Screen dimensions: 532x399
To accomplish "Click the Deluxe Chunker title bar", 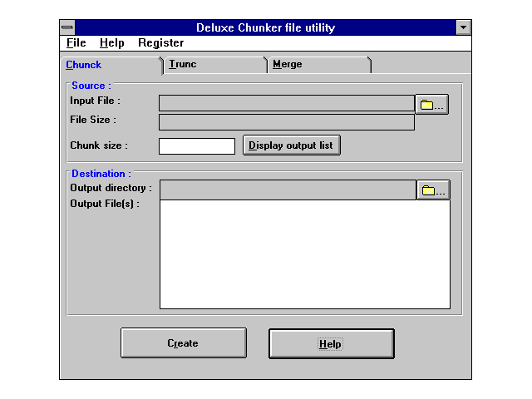I will tap(265, 27).
